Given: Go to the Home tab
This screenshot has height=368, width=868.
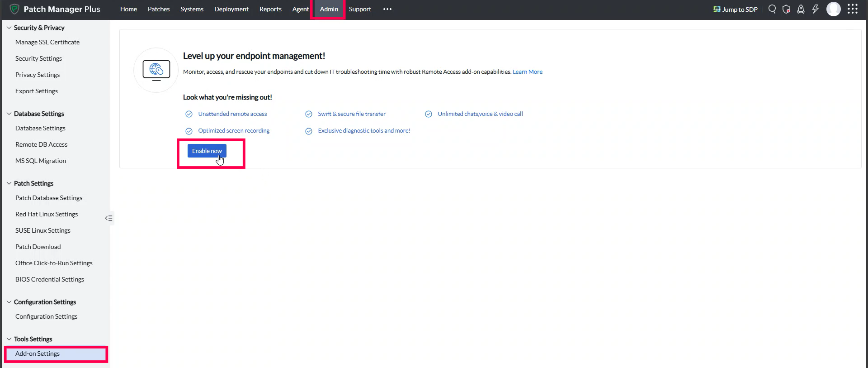Looking at the screenshot, I should tap(128, 9).
